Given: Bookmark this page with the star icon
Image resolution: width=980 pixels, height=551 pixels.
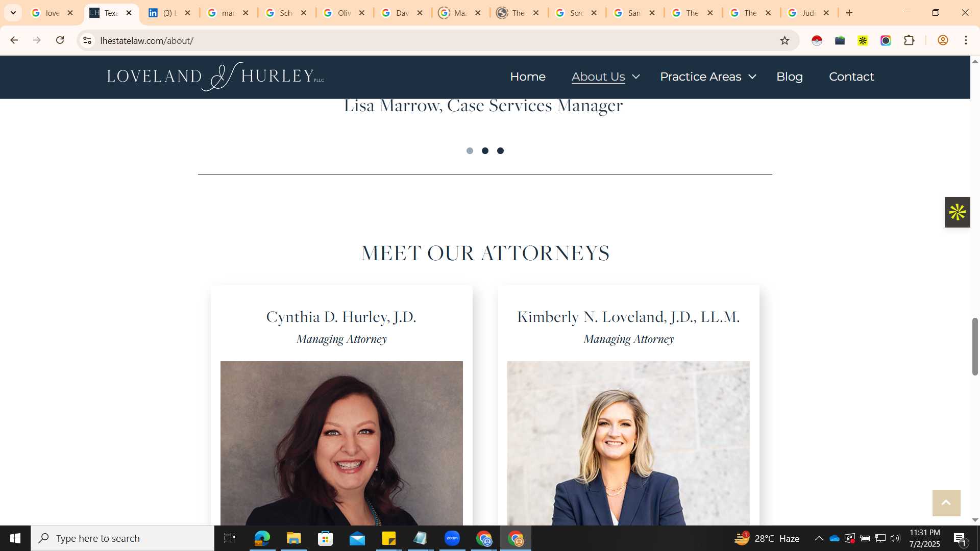Looking at the screenshot, I should coord(785,40).
